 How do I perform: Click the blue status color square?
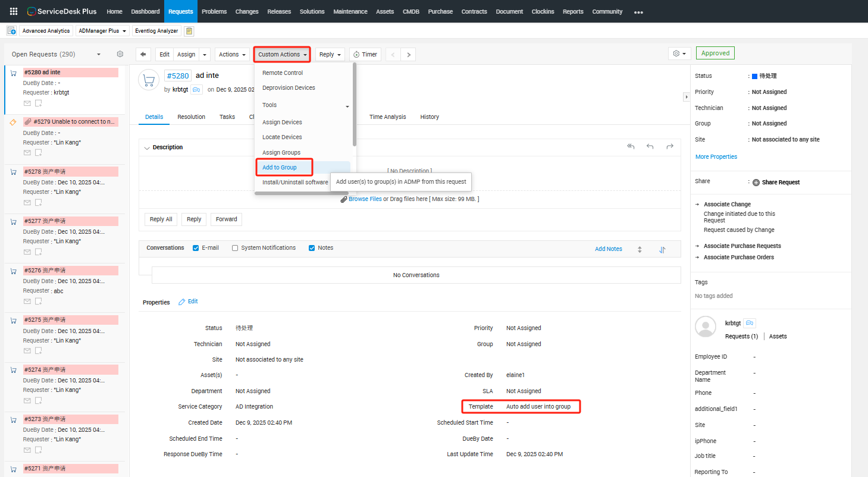pos(754,76)
